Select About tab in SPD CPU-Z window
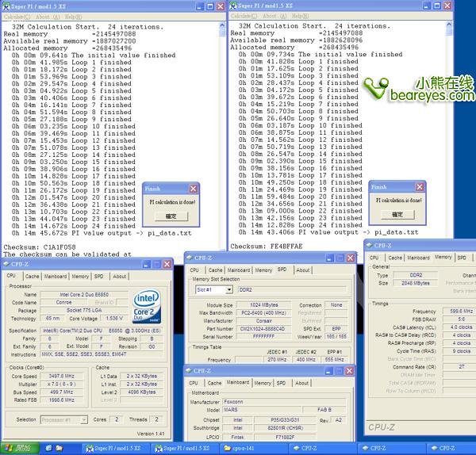The height and width of the screenshot is (455, 476). point(303,270)
